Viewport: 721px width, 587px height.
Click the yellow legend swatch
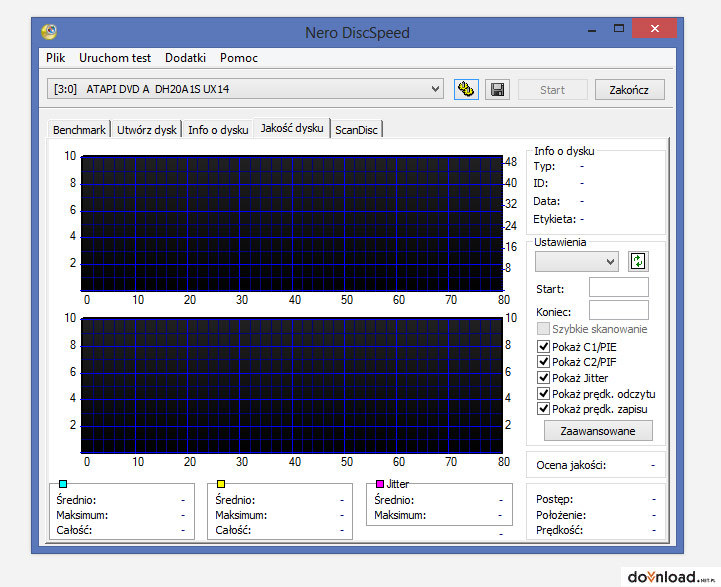(221, 484)
